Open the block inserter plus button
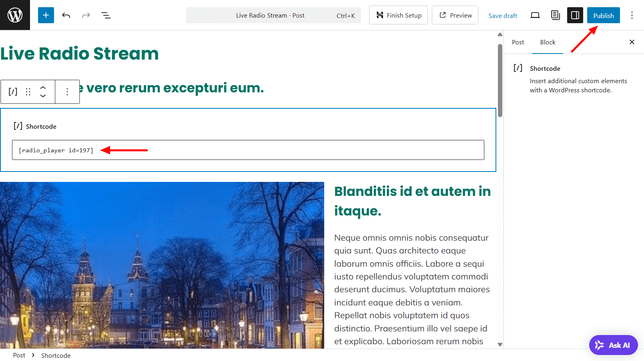Viewport: 644px width, 361px height. (x=46, y=15)
